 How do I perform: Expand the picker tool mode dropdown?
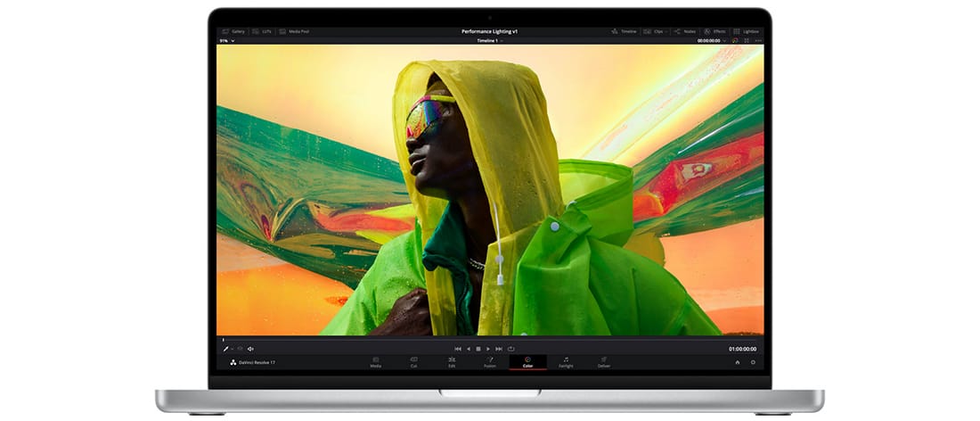[x=232, y=349]
